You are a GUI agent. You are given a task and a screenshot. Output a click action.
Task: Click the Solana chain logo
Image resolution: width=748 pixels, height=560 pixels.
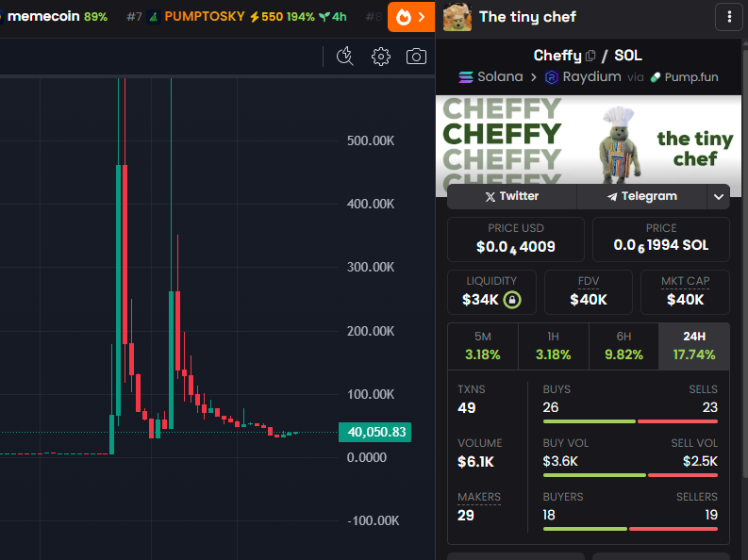(466, 76)
